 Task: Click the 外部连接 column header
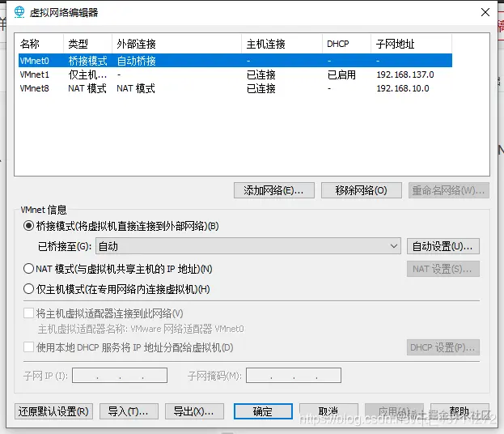click(x=177, y=44)
